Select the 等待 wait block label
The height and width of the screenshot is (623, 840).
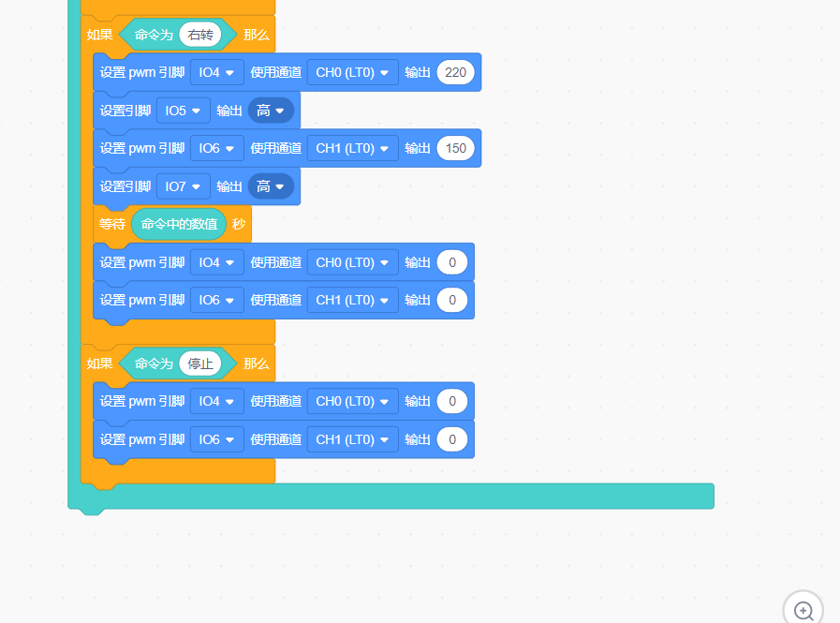coord(112,224)
